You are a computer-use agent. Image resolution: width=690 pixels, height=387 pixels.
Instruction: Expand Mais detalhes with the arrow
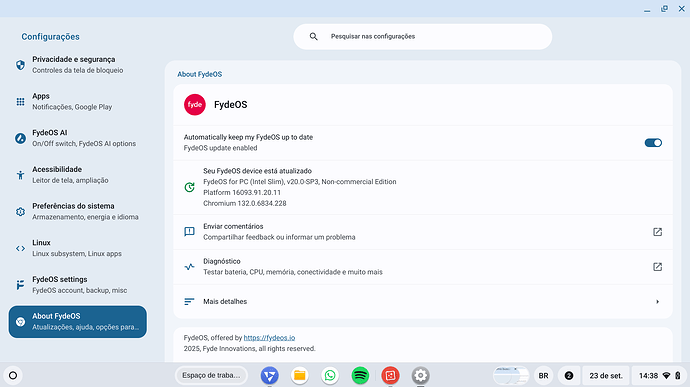(657, 302)
